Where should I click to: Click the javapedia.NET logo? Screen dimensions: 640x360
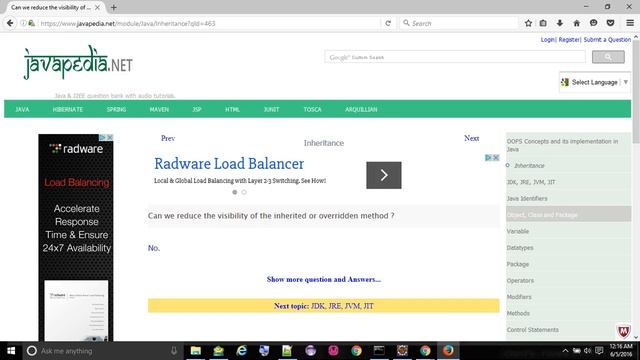point(78,63)
